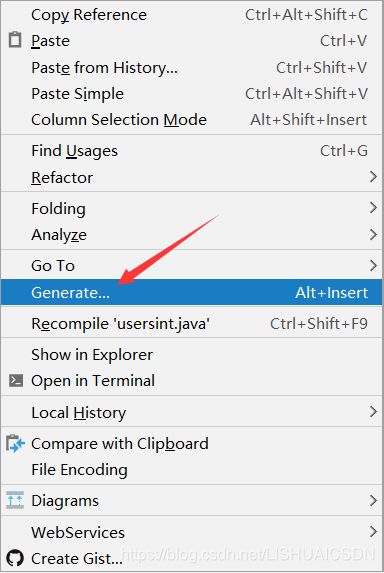Click the Compare with Clipboard icon
The width and height of the screenshot is (384, 573).
[x=15, y=444]
